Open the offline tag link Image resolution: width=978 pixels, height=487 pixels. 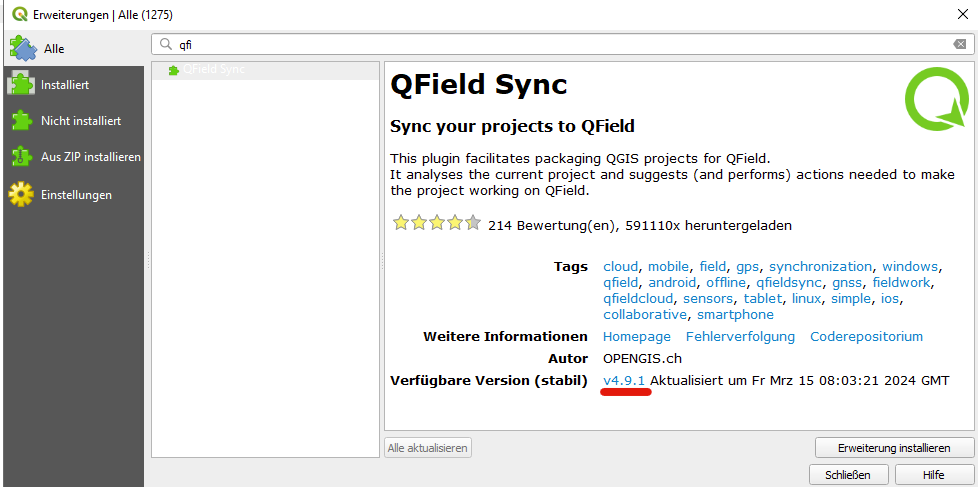coord(726,283)
